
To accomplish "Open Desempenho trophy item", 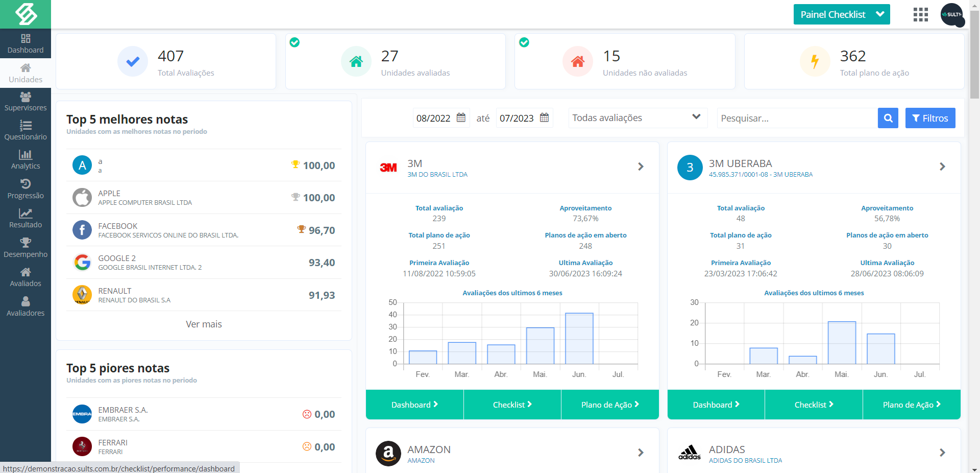I will pyautogui.click(x=26, y=248).
